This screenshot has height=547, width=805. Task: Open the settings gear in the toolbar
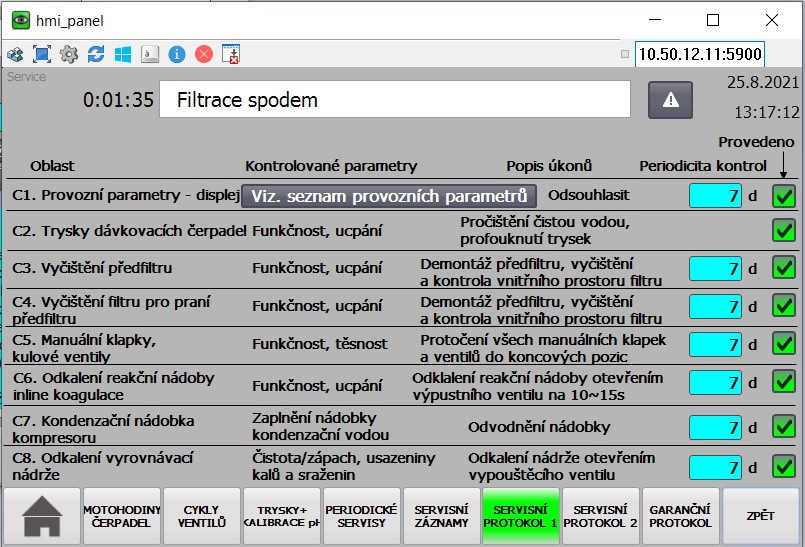pos(69,54)
